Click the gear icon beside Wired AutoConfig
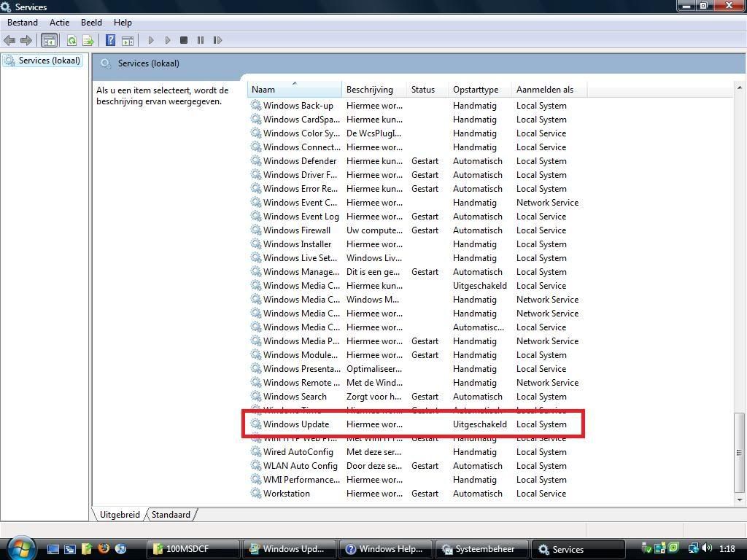Image resolution: width=747 pixels, height=560 pixels. click(x=256, y=451)
